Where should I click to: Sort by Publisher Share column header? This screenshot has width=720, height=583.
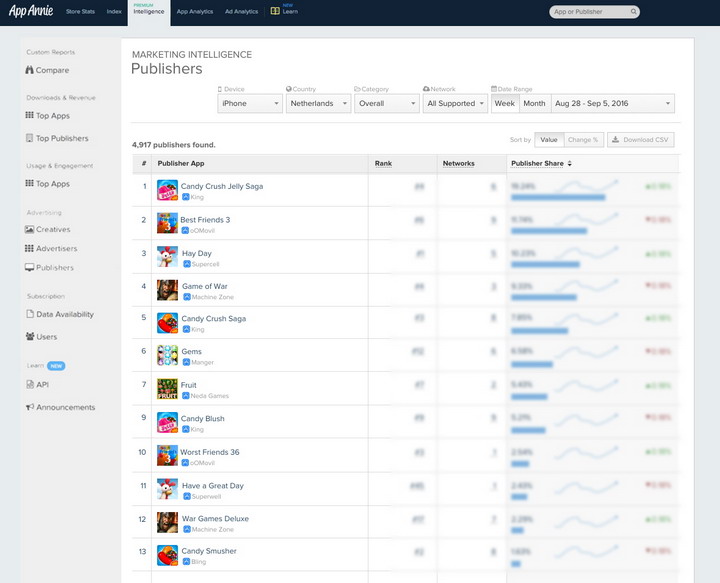click(541, 163)
